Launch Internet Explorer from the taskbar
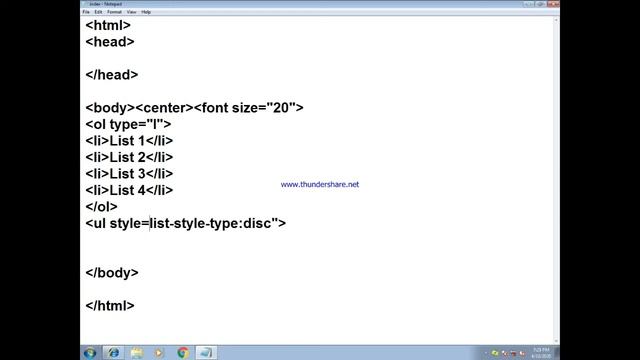The width and height of the screenshot is (640, 360). (x=113, y=352)
